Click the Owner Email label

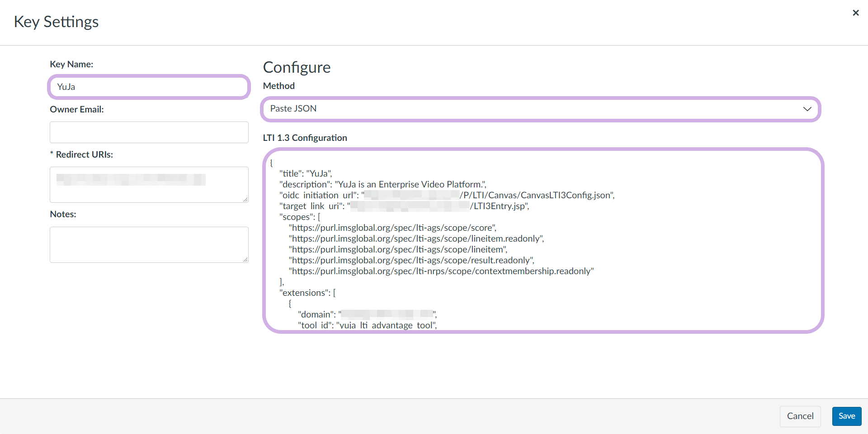click(77, 109)
